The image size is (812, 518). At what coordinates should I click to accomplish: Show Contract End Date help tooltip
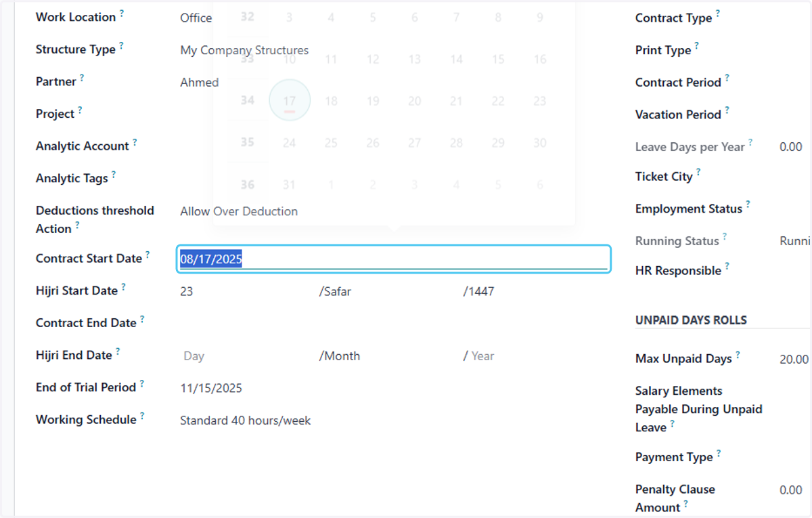click(142, 319)
